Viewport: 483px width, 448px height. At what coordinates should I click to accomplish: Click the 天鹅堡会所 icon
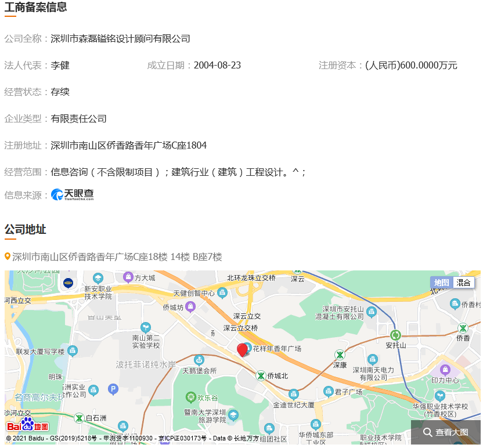click(199, 360)
